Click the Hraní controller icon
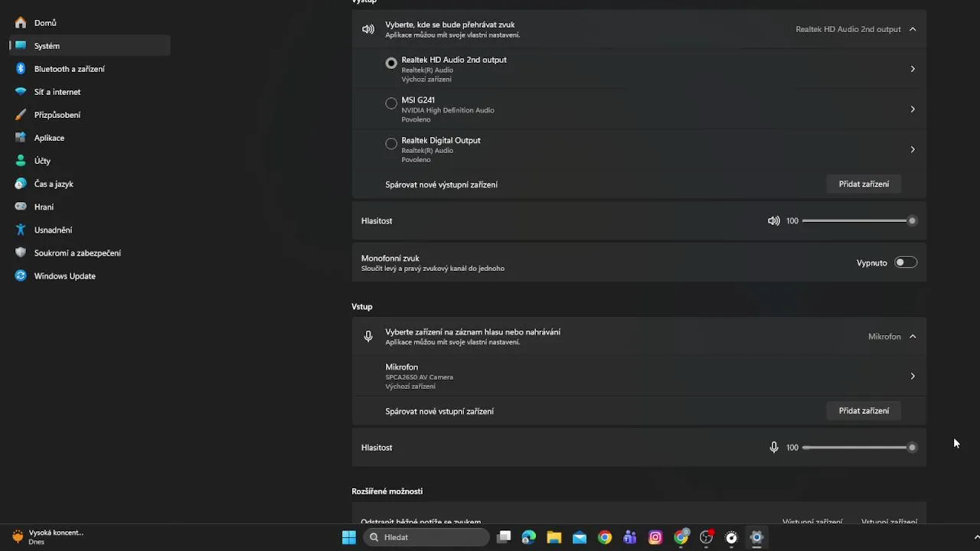Viewport: 980px width, 551px height. pos(21,207)
